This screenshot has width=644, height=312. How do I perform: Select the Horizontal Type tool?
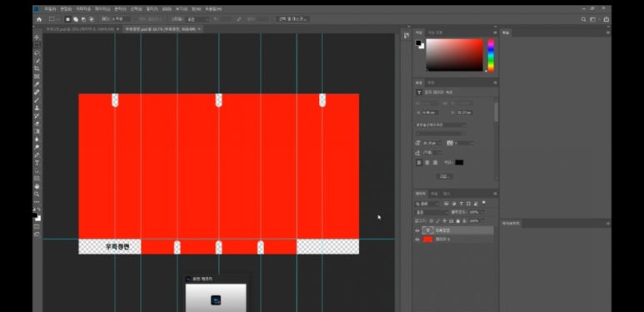pyautogui.click(x=37, y=163)
